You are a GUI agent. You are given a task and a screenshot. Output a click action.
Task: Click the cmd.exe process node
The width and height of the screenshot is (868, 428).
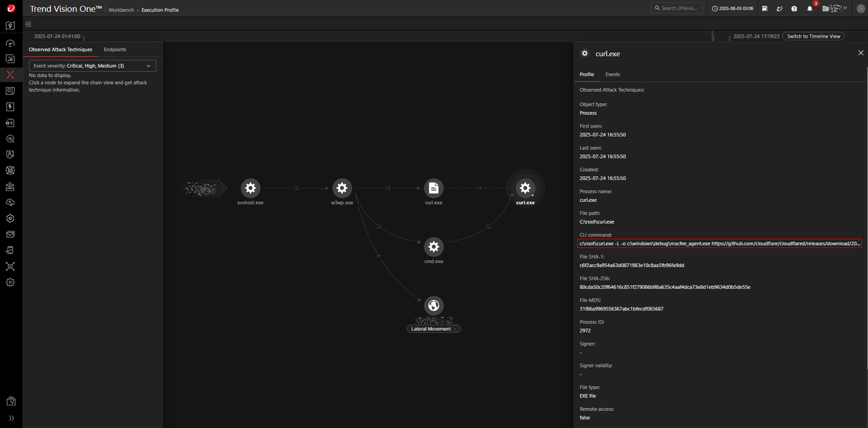[x=433, y=247]
